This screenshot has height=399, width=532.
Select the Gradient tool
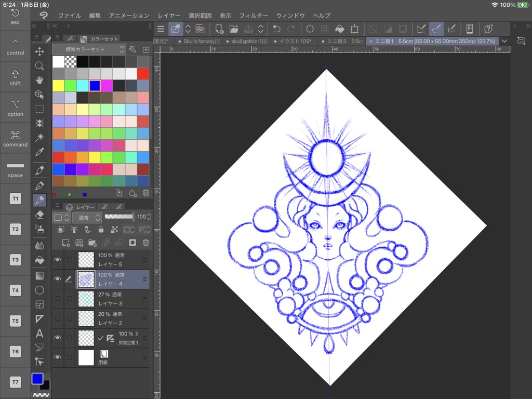tap(39, 275)
